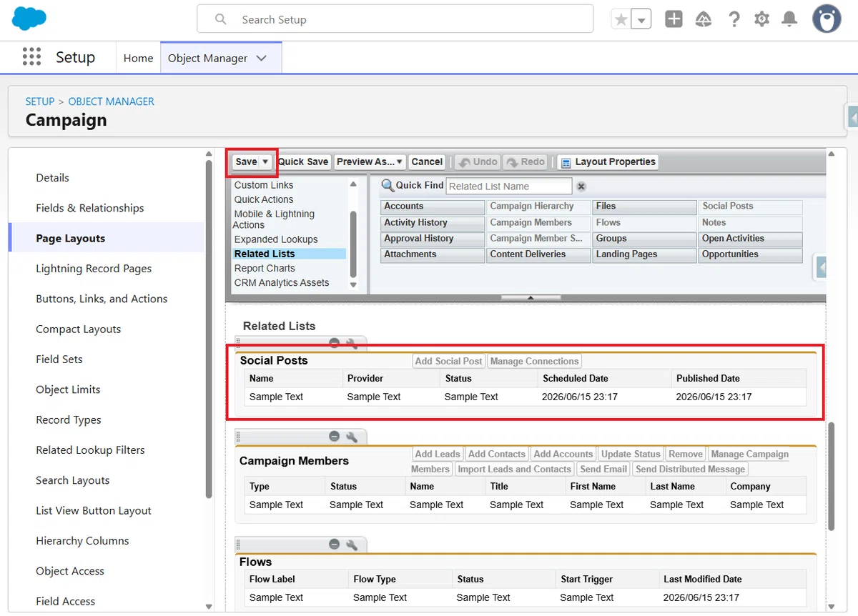This screenshot has height=616, width=858.
Task: Open the Notifications bell icon
Action: click(x=789, y=19)
